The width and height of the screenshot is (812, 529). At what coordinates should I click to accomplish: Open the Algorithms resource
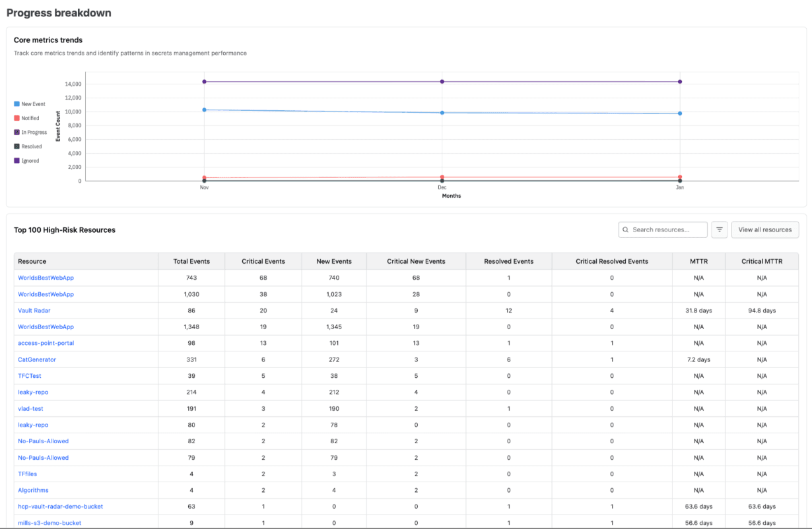point(33,490)
